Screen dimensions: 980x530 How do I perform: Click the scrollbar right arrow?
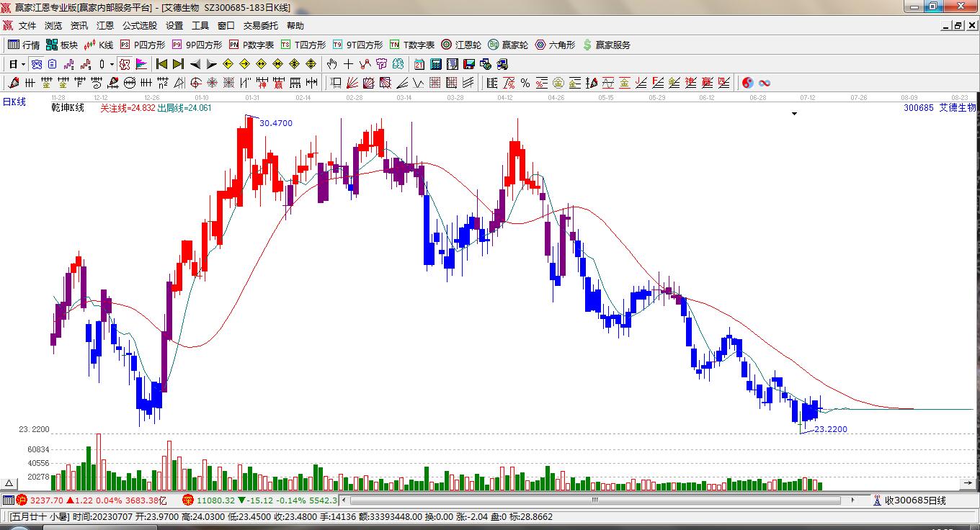(853, 500)
